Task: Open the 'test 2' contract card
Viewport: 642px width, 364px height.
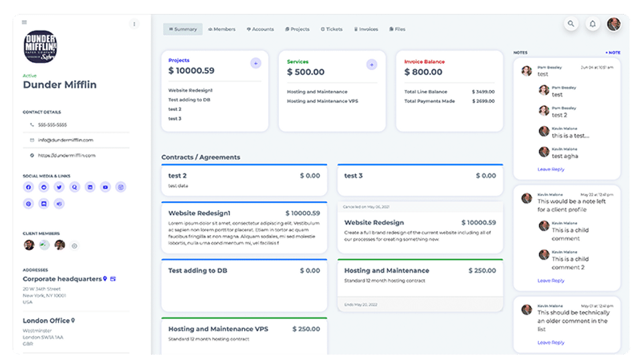Action: click(245, 180)
